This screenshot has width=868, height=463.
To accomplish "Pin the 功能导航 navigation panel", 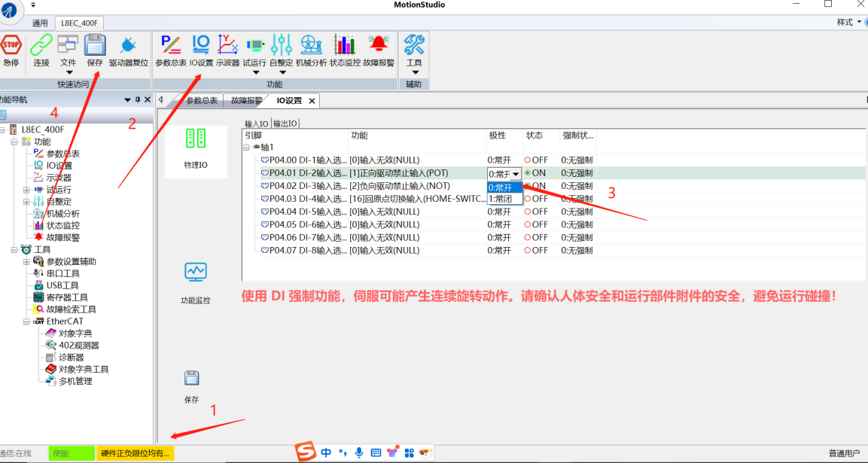I will pyautogui.click(x=138, y=99).
